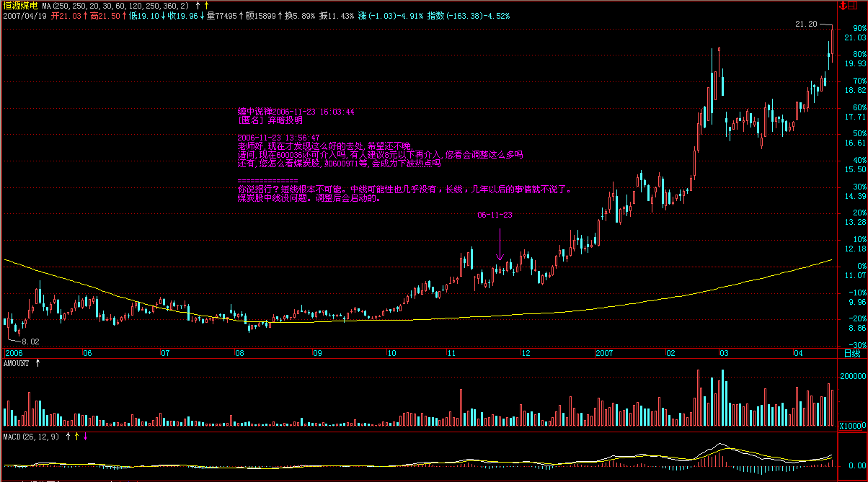The width and height of the screenshot is (868, 482).
Task: Select the 恒源煤电 stock name
Action: click(x=19, y=6)
